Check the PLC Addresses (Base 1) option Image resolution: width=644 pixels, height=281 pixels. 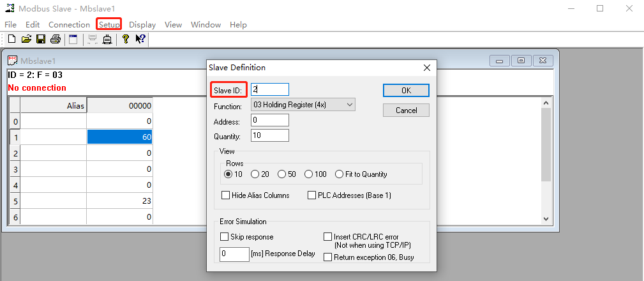(x=312, y=195)
